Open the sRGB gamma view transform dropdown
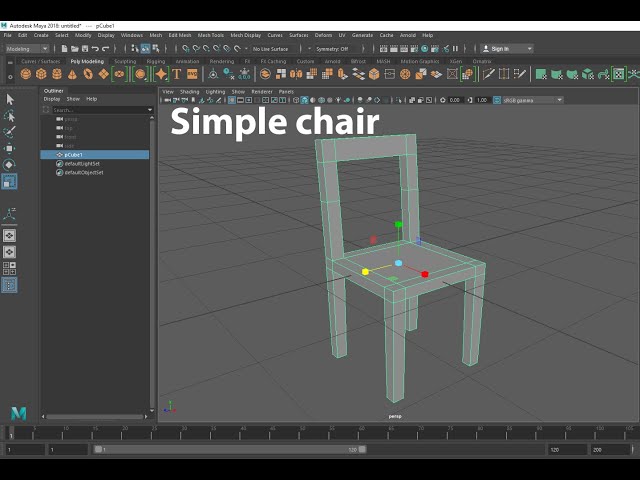Viewport: 640px width, 480px height. point(533,100)
